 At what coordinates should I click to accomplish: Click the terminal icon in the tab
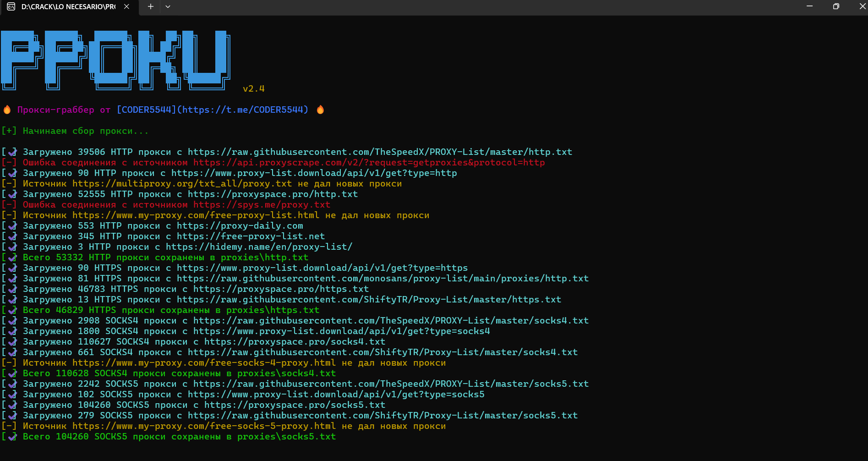coord(11,6)
